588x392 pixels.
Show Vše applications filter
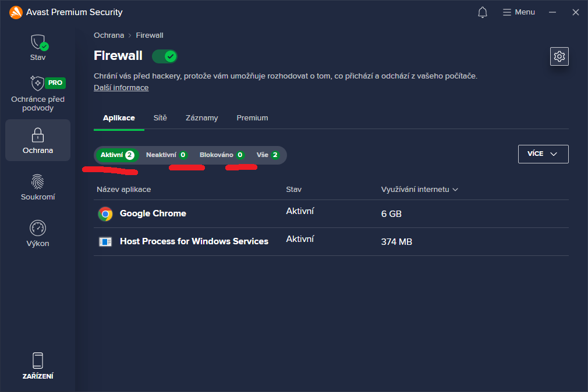coord(268,155)
